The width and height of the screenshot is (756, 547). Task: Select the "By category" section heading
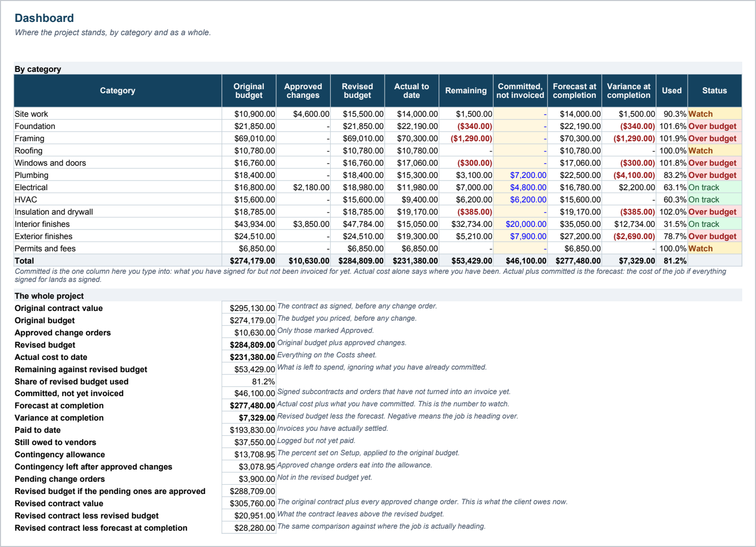(x=38, y=69)
